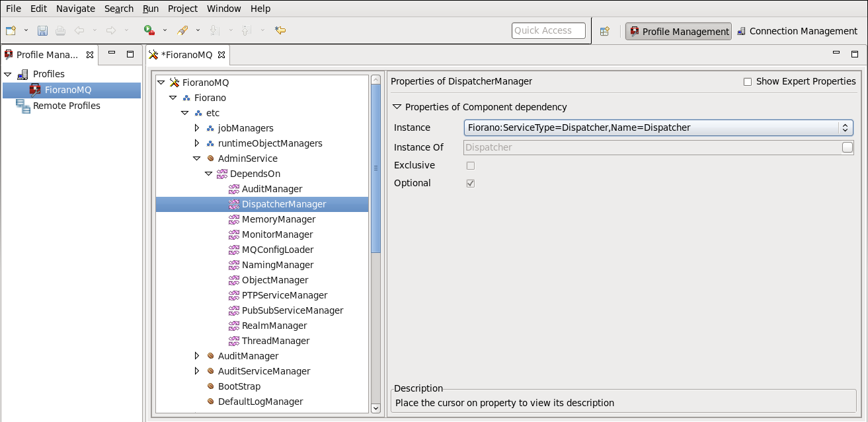Screen dimensions: 868x422
Task: Click the DispatcherManager dependency icon
Action: click(234, 204)
